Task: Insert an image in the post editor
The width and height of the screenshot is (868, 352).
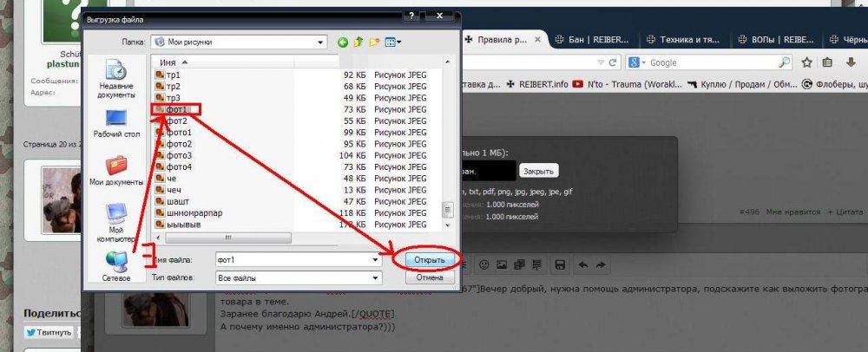Action: (x=502, y=264)
